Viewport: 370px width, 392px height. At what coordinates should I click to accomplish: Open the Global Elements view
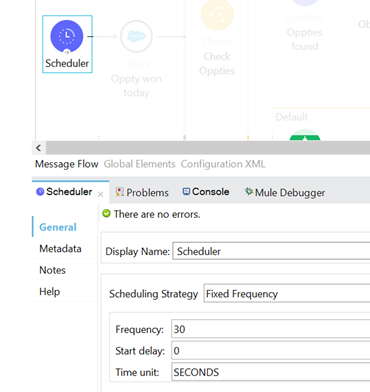pos(139,164)
